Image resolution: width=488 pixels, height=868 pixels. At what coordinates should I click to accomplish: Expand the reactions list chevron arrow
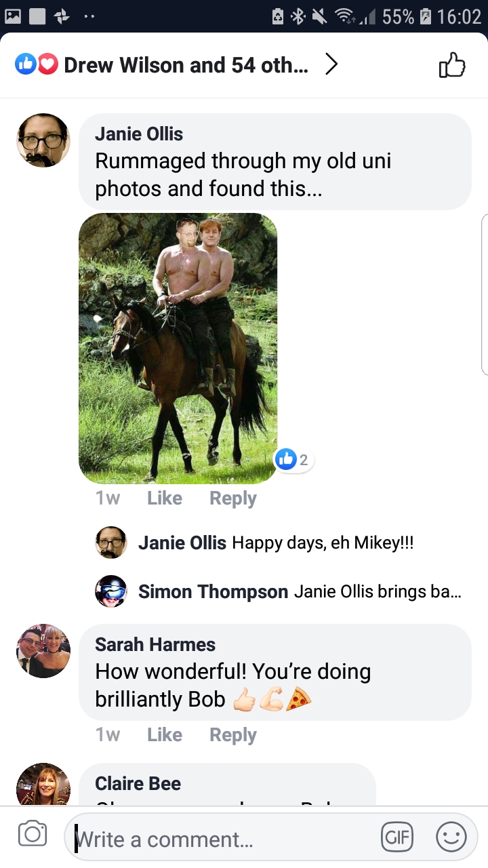coord(331,65)
